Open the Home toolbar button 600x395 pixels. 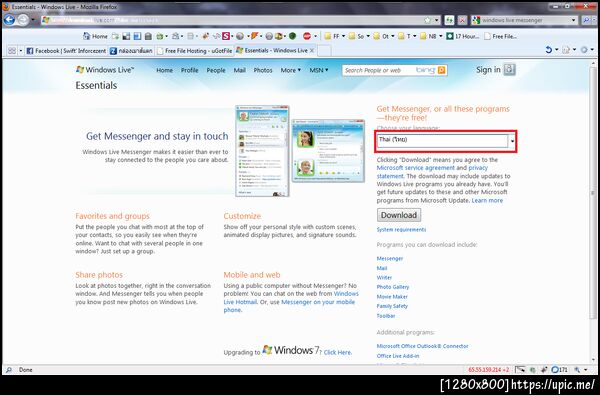pos(96,36)
